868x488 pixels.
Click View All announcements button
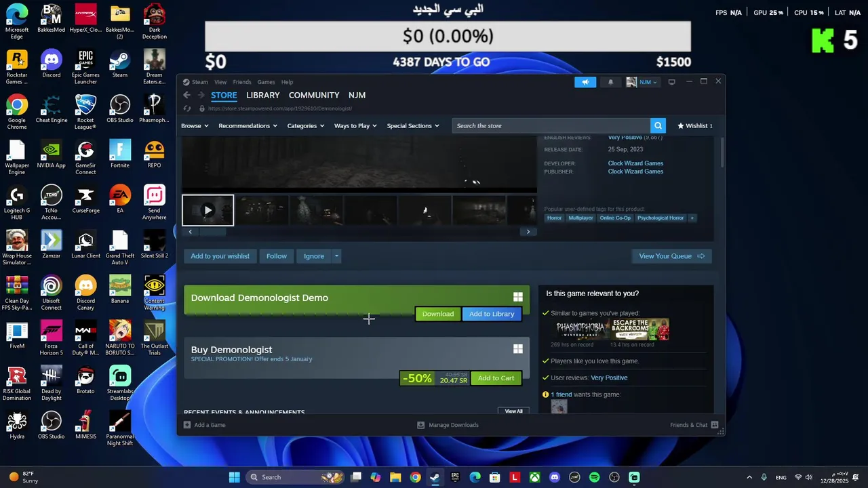coord(513,411)
